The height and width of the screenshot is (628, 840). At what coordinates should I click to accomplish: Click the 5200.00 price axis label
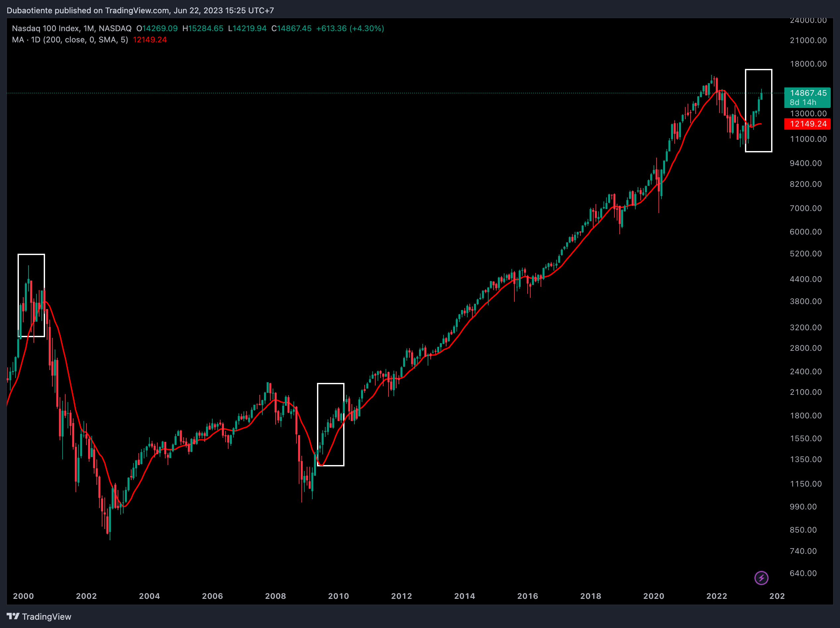(806, 254)
